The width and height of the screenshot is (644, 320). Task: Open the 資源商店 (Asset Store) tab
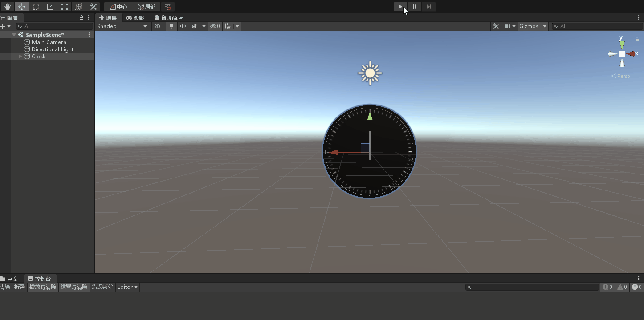[x=168, y=18]
